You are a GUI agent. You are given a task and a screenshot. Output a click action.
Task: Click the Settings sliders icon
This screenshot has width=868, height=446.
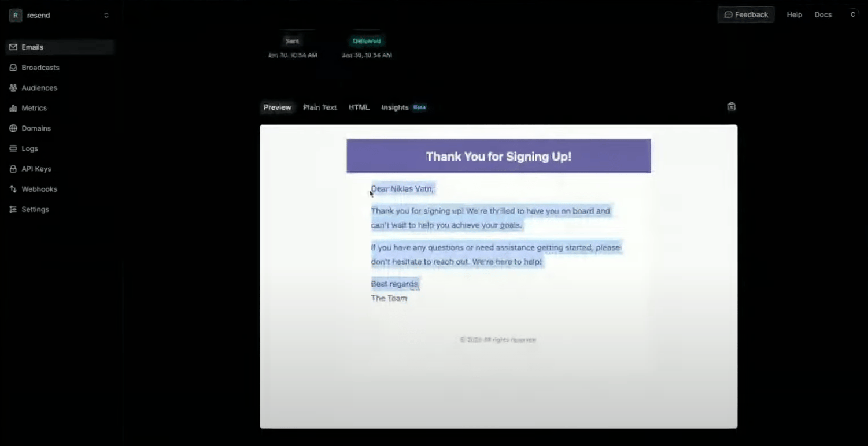click(13, 209)
